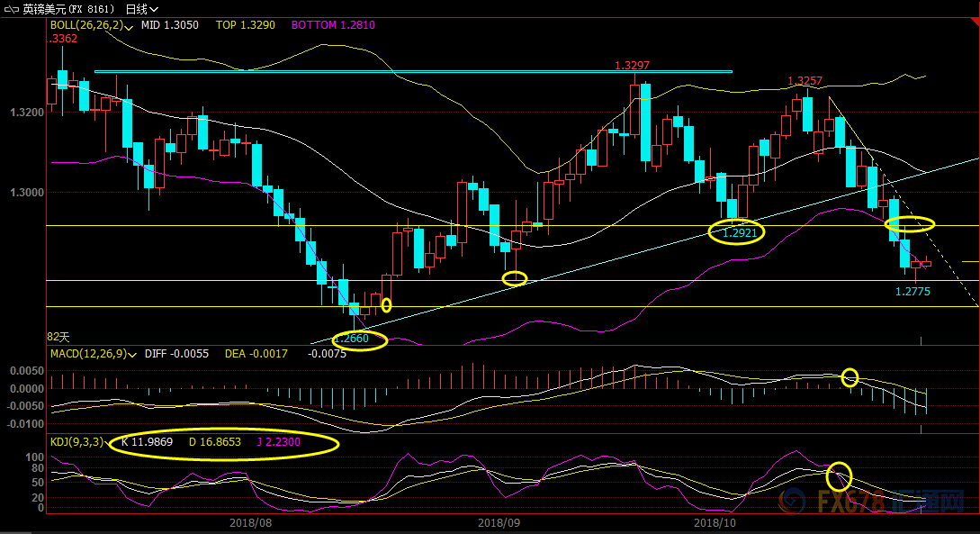This screenshot has width=980, height=534.
Task: Select the MID 1.3050 value
Action: pyautogui.click(x=169, y=25)
